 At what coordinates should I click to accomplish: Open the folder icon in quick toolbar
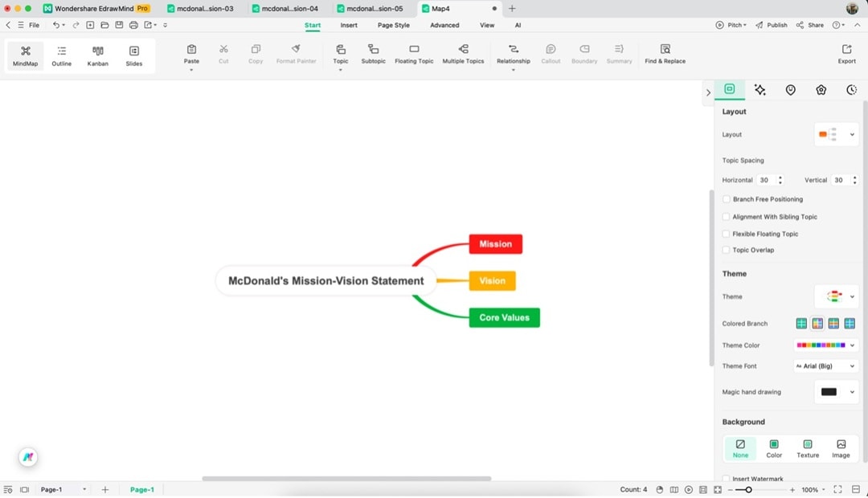click(104, 25)
